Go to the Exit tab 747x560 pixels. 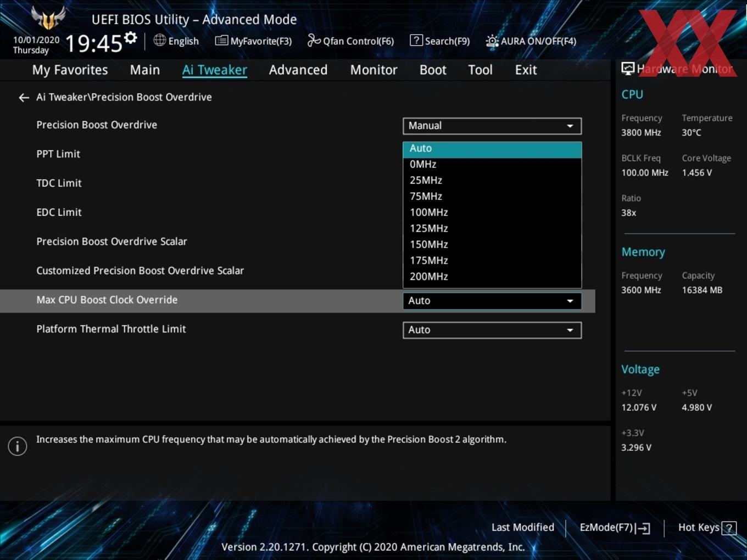[526, 70]
